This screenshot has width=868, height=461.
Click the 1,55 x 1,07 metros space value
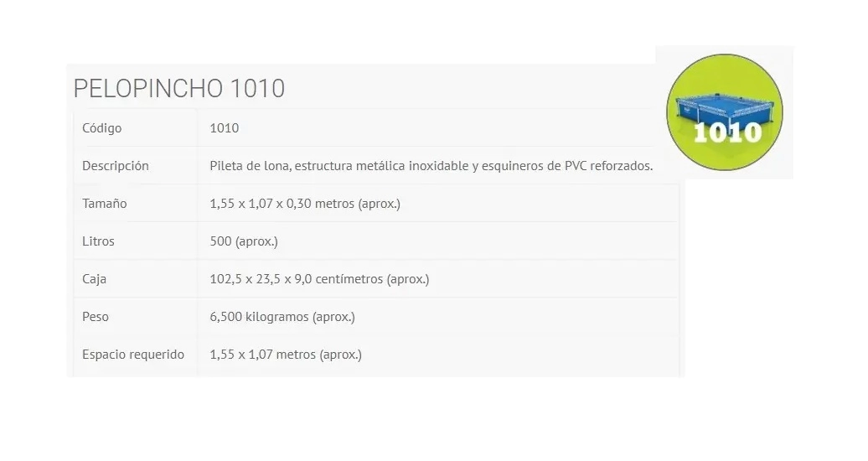click(286, 354)
